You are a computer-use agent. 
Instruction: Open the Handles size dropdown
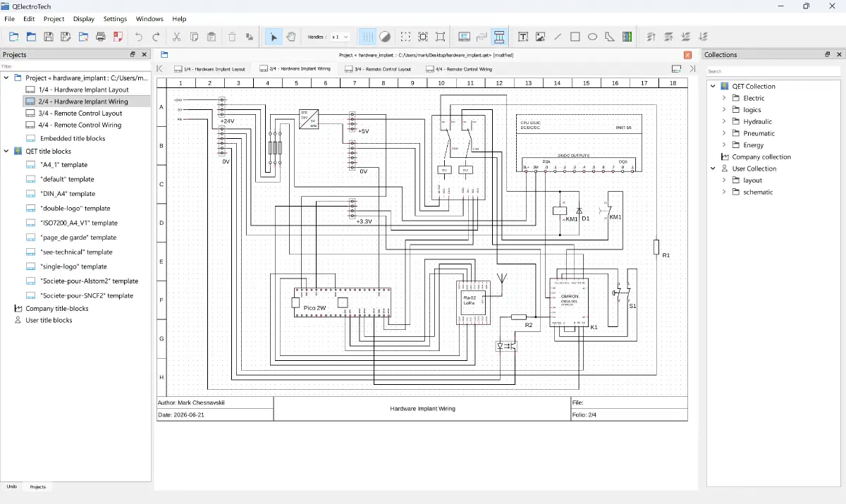pos(340,37)
